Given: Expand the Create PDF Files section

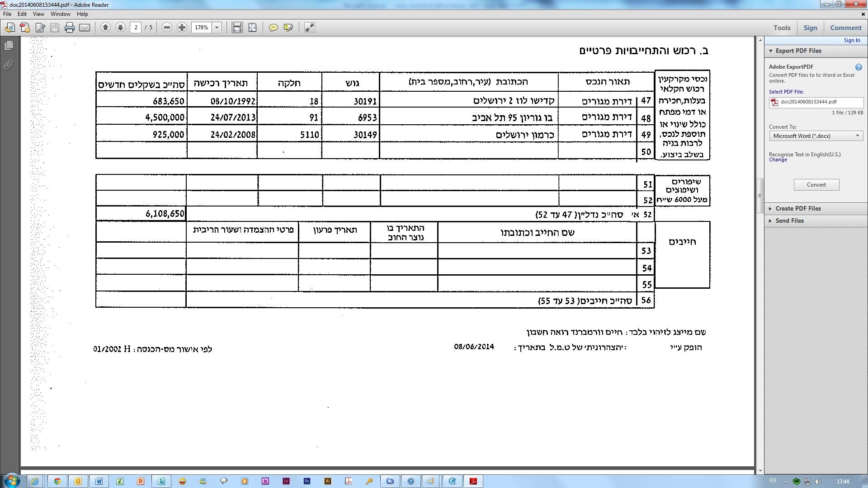Looking at the screenshot, I should point(797,208).
